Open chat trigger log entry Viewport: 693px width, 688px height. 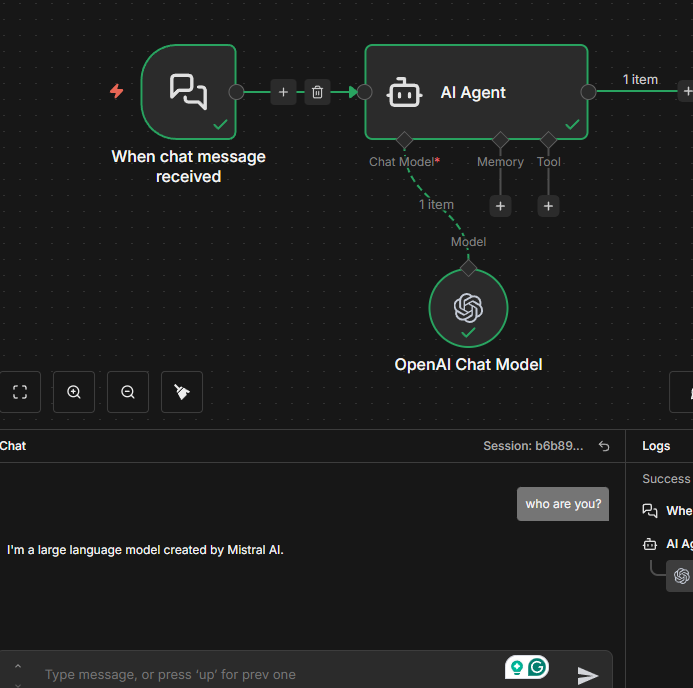pyautogui.click(x=667, y=510)
